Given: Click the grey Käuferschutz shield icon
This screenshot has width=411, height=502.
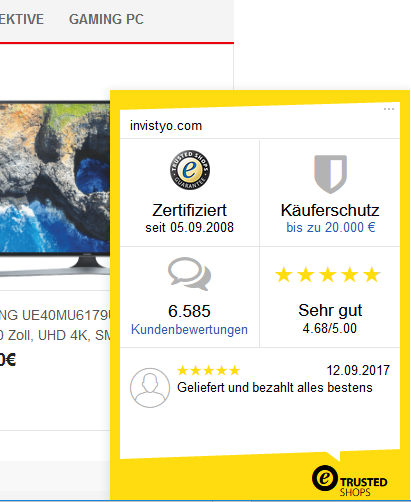Looking at the screenshot, I should pos(330,174).
